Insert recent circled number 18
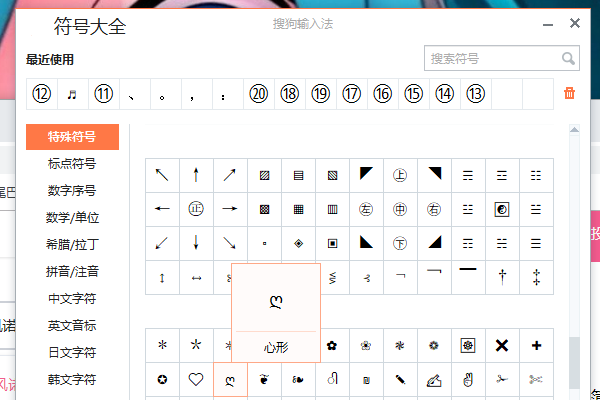Viewport: 600px width, 400px height. 290,94
